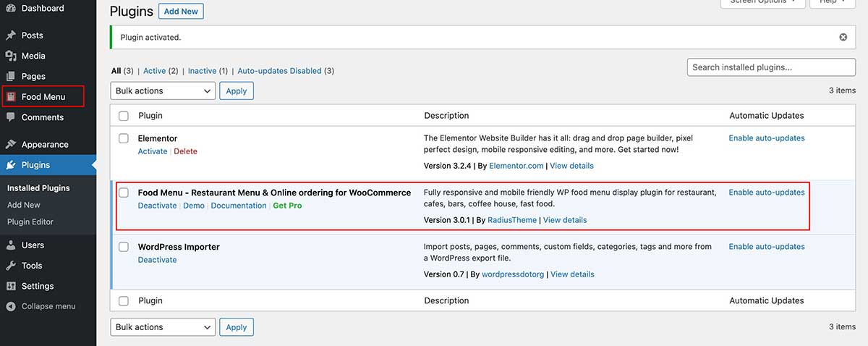Open the Food Menu Documentation link
Viewport: 868px width, 346px height.
(239, 206)
